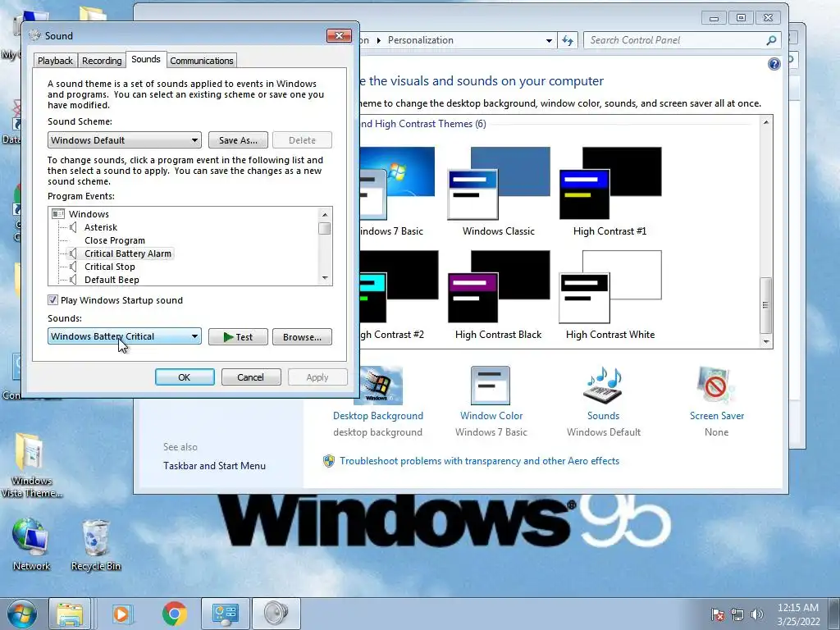Viewport: 840px width, 630px height.
Task: Select the High Contrast Black theme
Action: pos(499,294)
